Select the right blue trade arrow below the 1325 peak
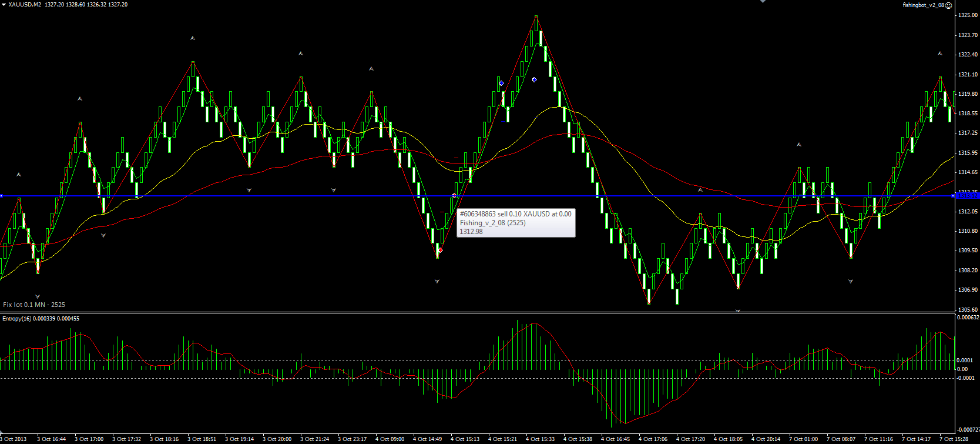Screen dimensions: 980x444 pyautogui.click(x=535, y=79)
